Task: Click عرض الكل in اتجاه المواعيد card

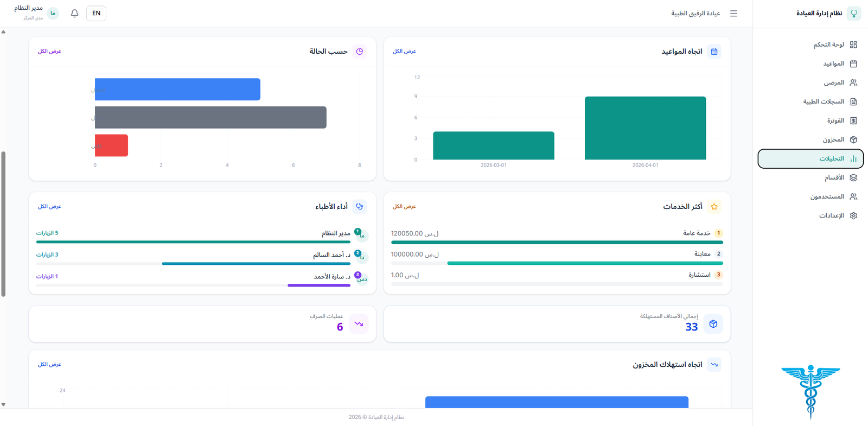Action: point(404,52)
